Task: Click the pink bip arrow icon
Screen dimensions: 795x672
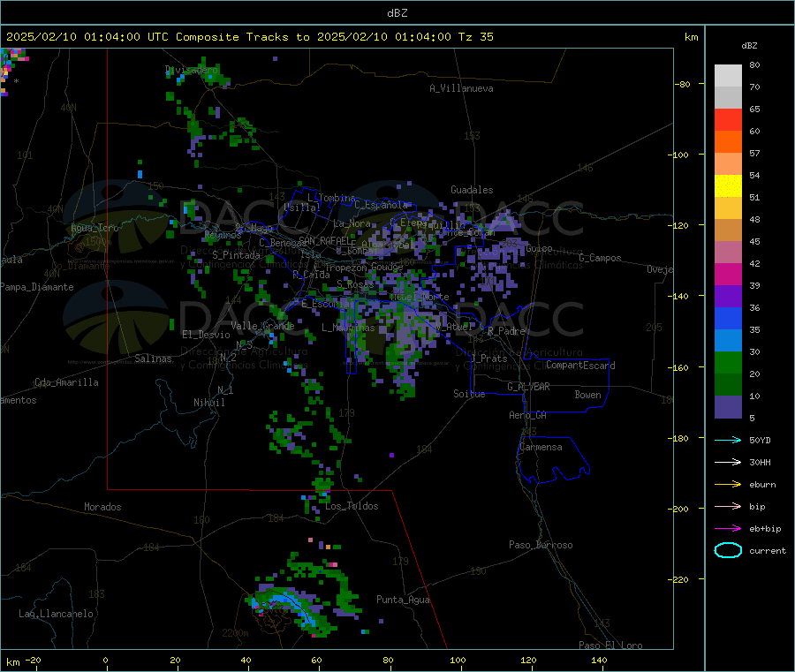Action: click(x=728, y=506)
